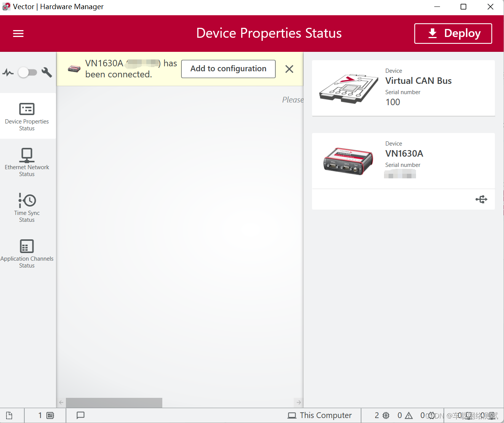The width and height of the screenshot is (504, 423).
Task: Click the serial number 100 text
Action: [393, 102]
